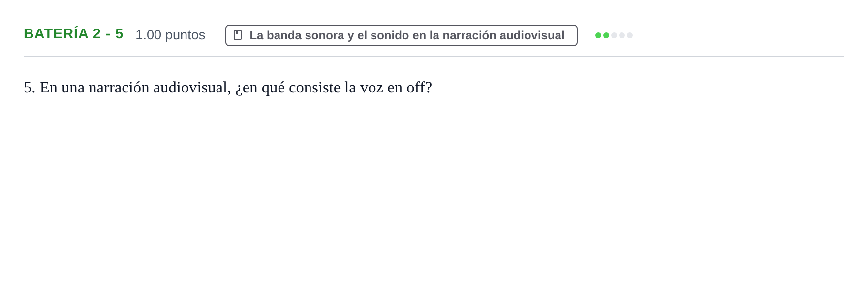Click the fourth gray difficulty dot
The width and height of the screenshot is (868, 305).
(622, 35)
